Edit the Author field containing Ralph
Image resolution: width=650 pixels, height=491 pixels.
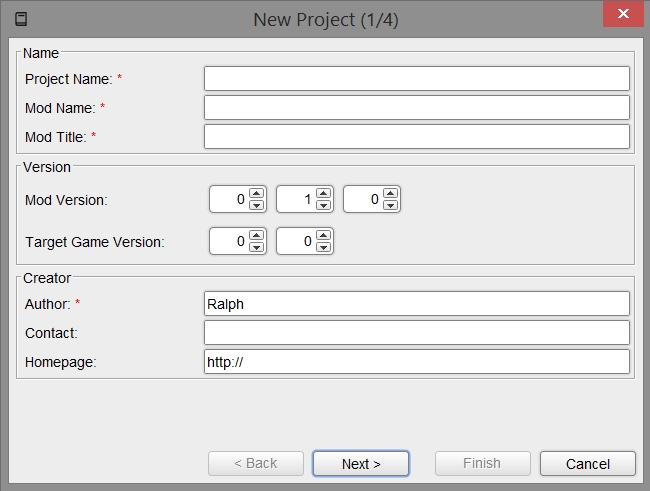(x=416, y=303)
